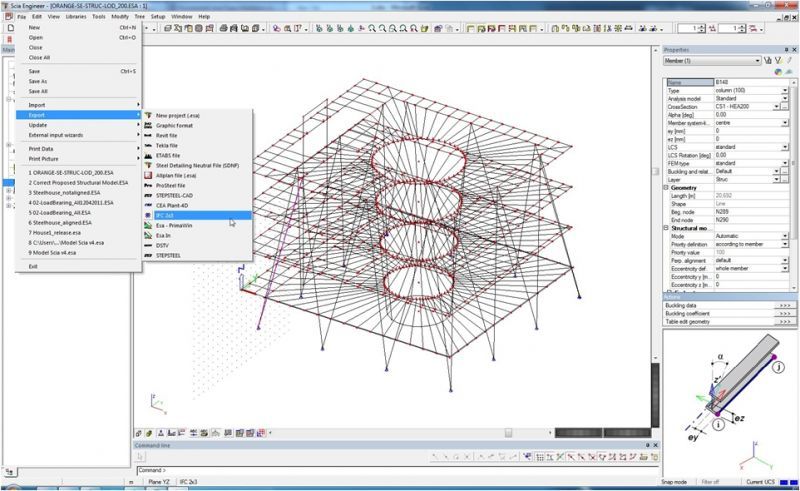This screenshot has height=491, width=800.
Task: Click the color wheel icon in Properties
Action: pos(778,72)
